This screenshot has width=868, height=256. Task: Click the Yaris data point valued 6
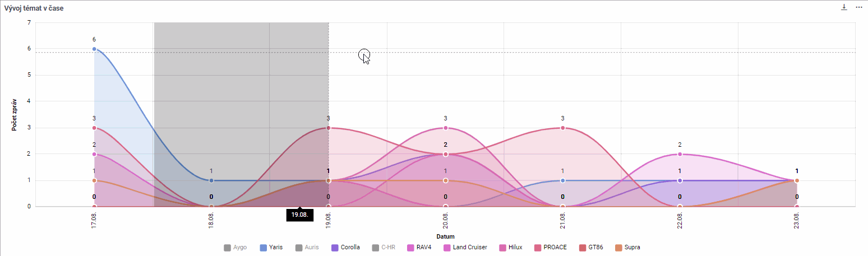[94, 49]
